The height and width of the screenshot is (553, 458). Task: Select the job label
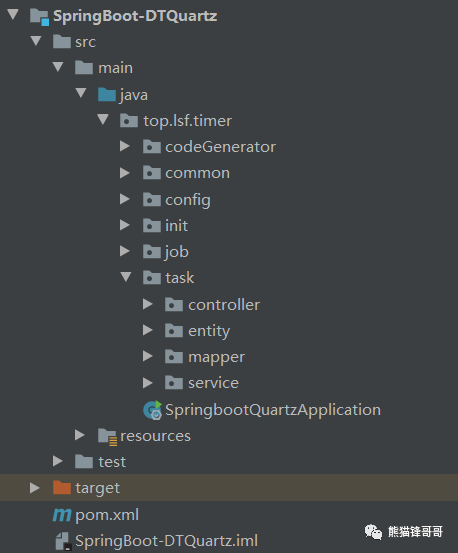coord(176,253)
